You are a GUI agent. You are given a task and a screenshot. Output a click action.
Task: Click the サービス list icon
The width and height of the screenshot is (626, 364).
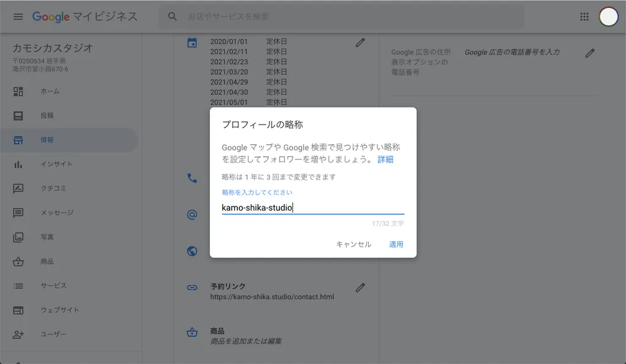(x=18, y=286)
